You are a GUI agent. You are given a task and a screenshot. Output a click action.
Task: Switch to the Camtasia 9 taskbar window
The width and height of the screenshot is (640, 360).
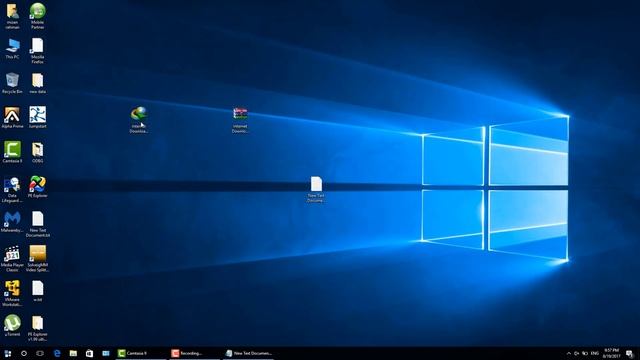(x=141, y=353)
